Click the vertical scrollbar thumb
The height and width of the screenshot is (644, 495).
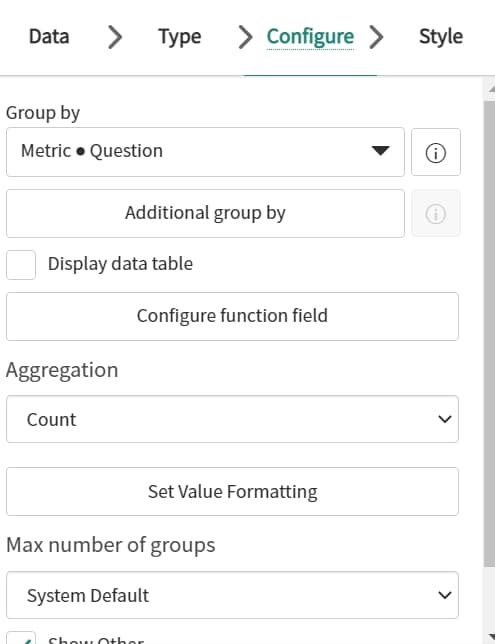point(489,334)
